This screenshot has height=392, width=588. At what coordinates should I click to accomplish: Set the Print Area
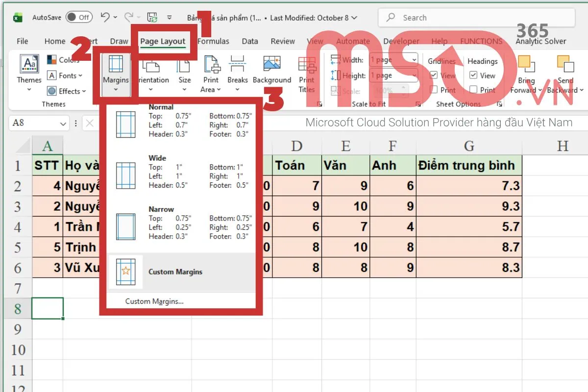[x=211, y=73]
